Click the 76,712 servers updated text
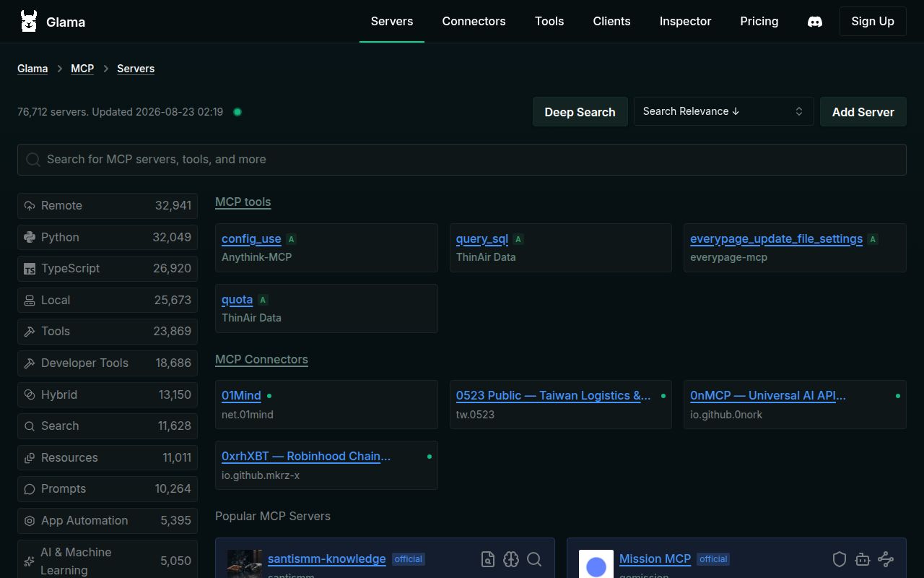 pyautogui.click(x=120, y=112)
